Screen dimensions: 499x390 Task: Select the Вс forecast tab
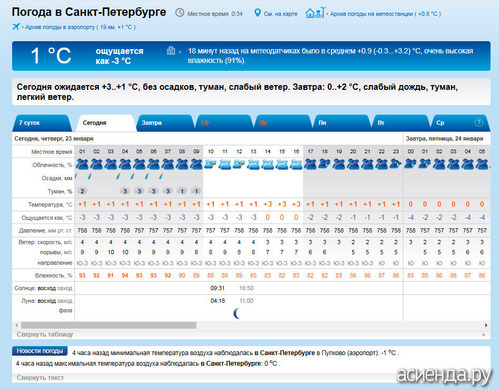(282, 123)
